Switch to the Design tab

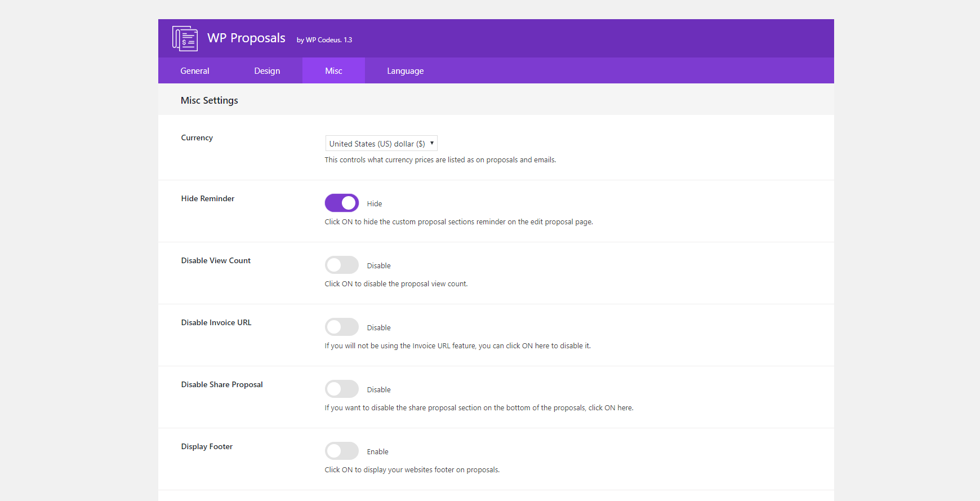[x=267, y=70]
